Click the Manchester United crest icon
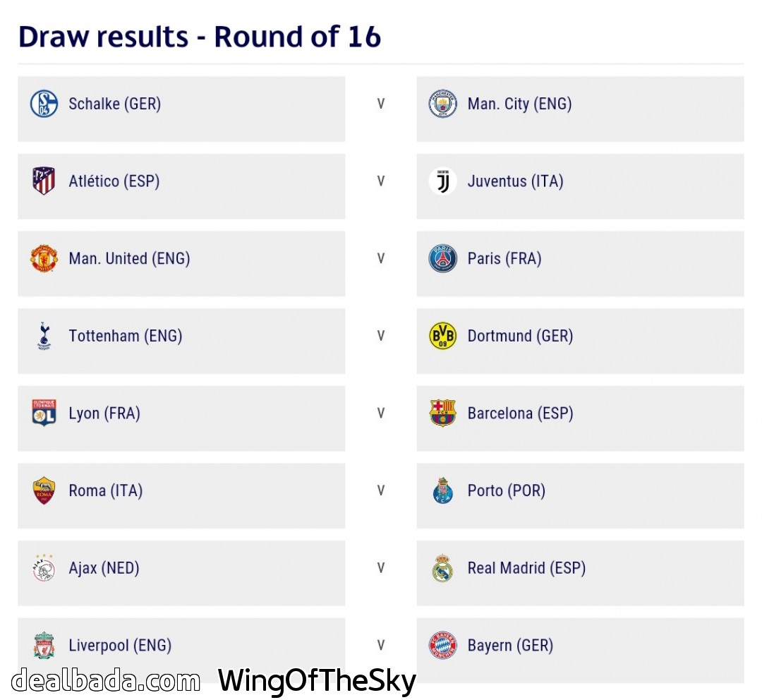This screenshot has width=762, height=700. 44,259
